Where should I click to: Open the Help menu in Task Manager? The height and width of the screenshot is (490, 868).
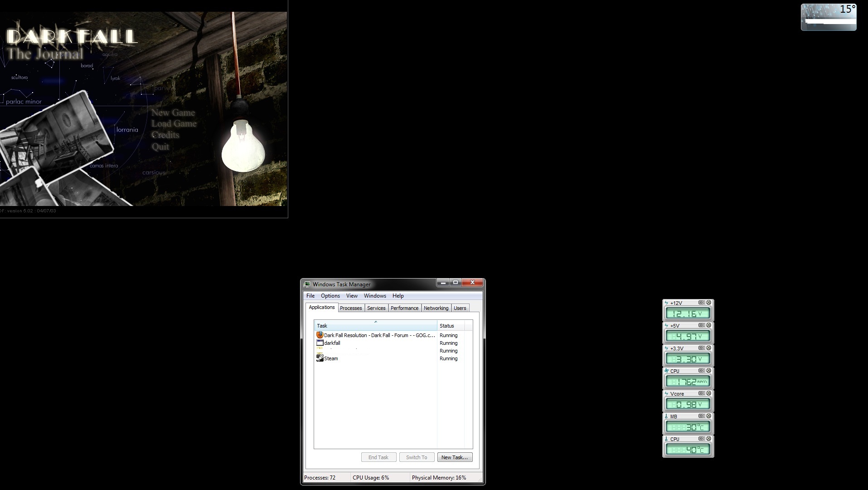pos(398,295)
